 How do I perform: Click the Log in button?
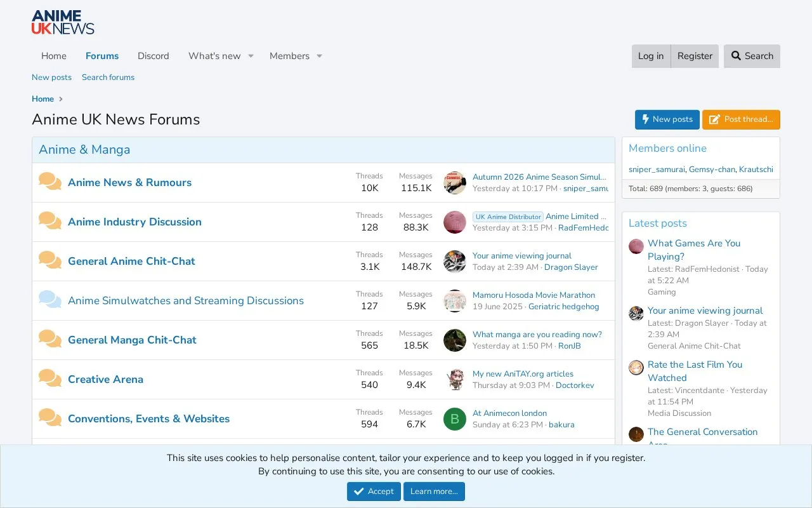[651, 56]
